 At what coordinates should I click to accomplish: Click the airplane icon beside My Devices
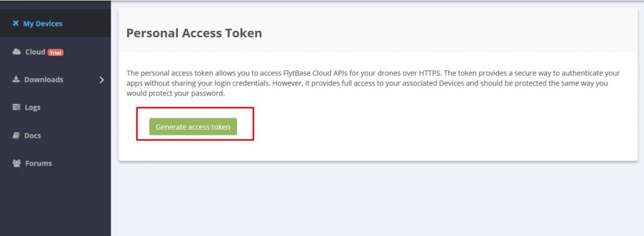(x=16, y=23)
